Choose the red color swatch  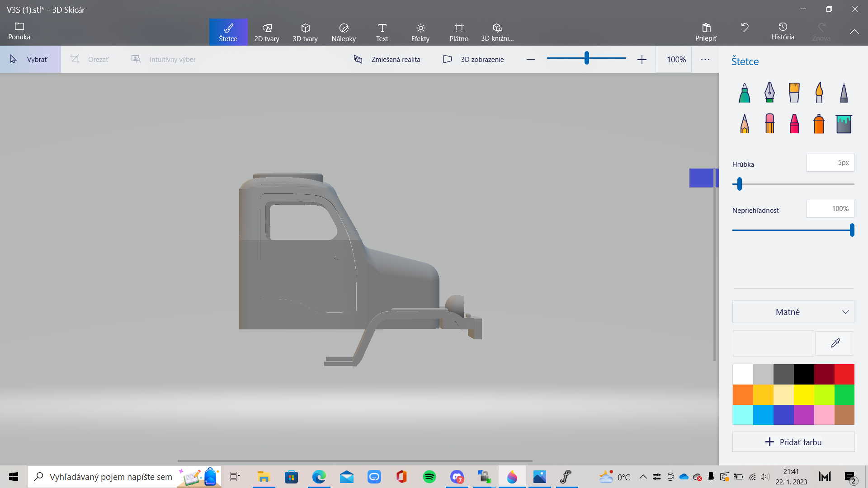point(844,374)
